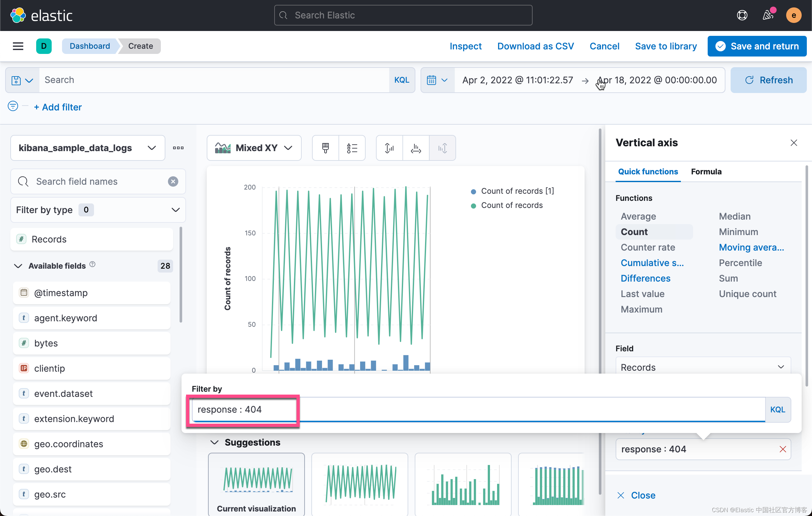
Task: Toggle KQL in the main search bar
Action: tap(401, 80)
